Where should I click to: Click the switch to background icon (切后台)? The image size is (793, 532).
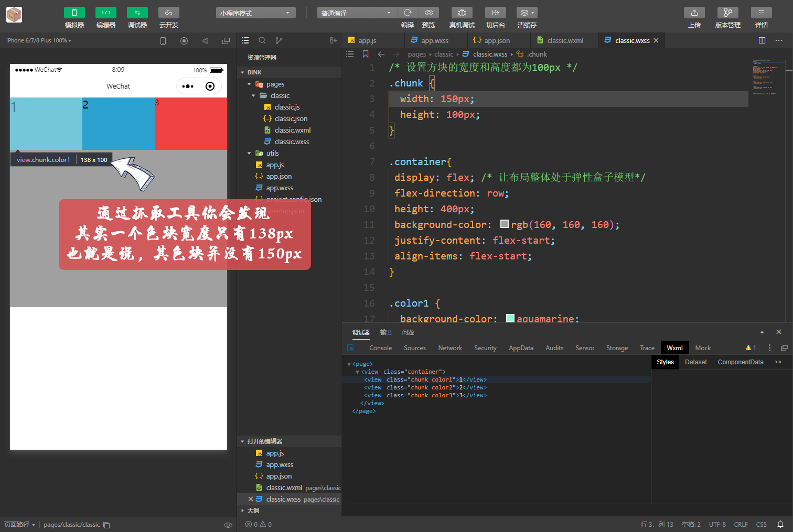click(x=496, y=13)
